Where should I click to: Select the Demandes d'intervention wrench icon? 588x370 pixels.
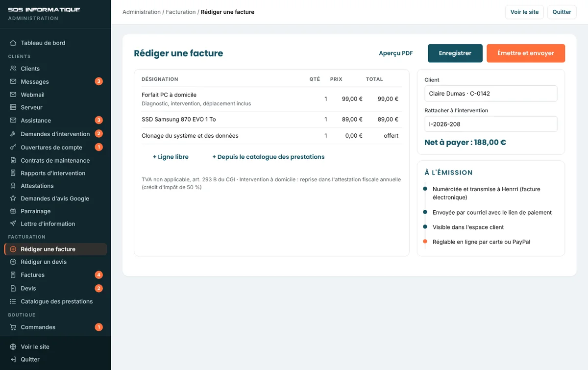pos(13,134)
